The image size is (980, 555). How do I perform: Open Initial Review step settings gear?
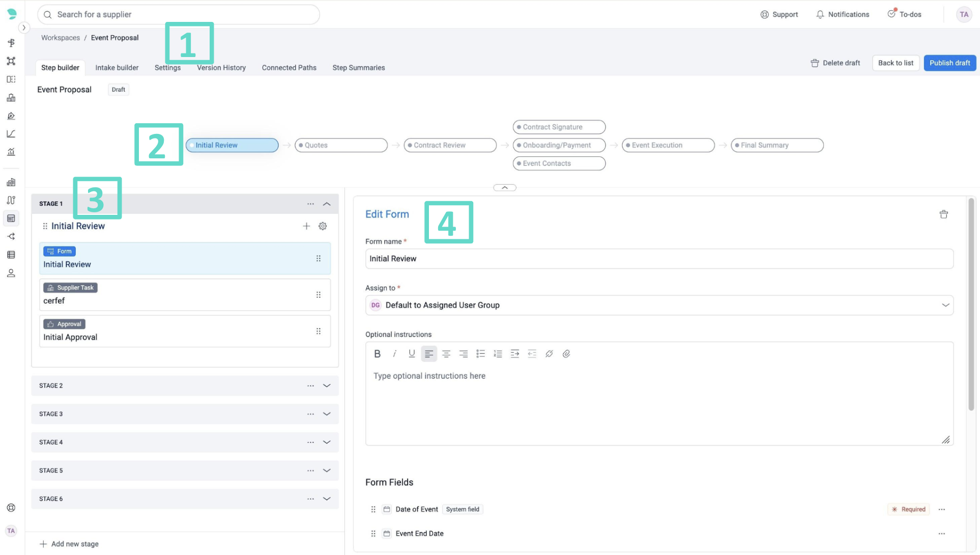point(323,226)
